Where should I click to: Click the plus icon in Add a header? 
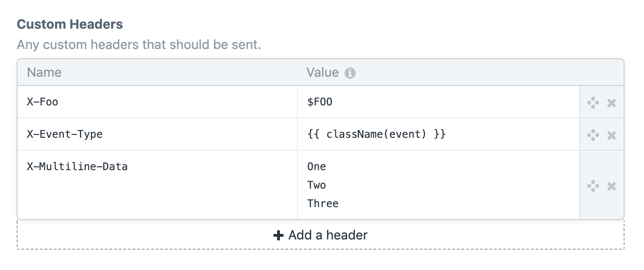278,235
